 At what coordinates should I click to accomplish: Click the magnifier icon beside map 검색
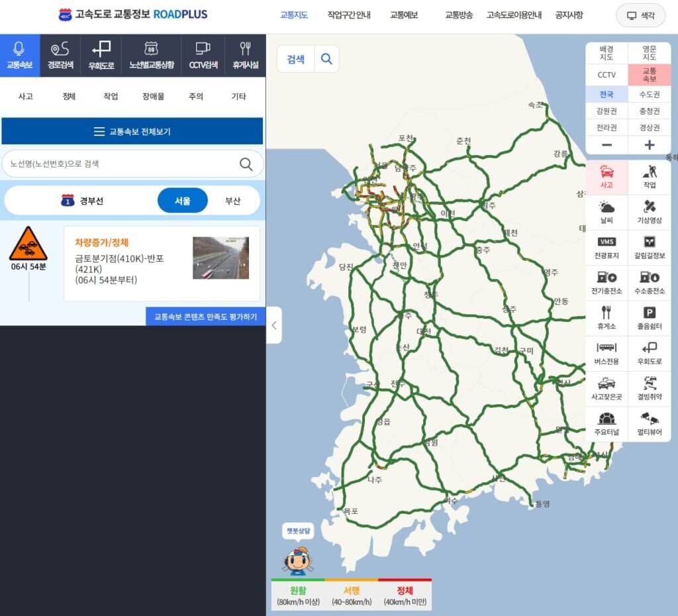[x=326, y=59]
